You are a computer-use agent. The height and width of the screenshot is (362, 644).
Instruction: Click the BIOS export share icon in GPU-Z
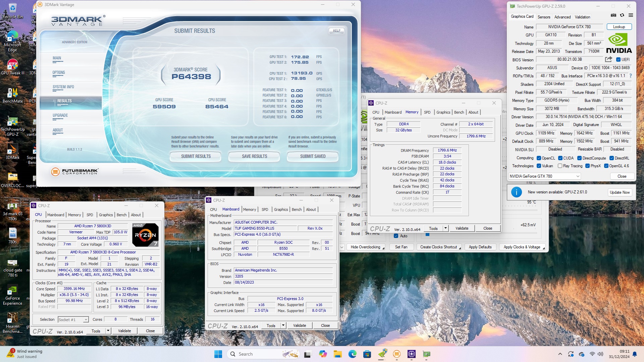tap(608, 59)
